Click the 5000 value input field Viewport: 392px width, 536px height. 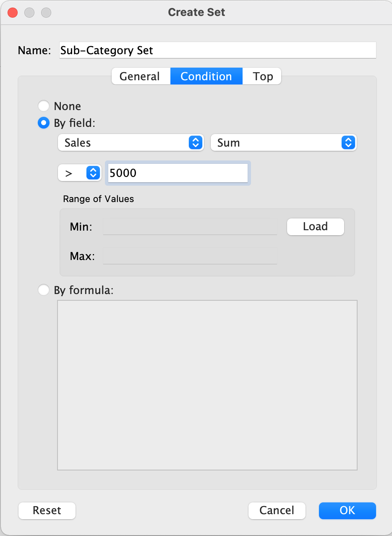click(x=178, y=173)
